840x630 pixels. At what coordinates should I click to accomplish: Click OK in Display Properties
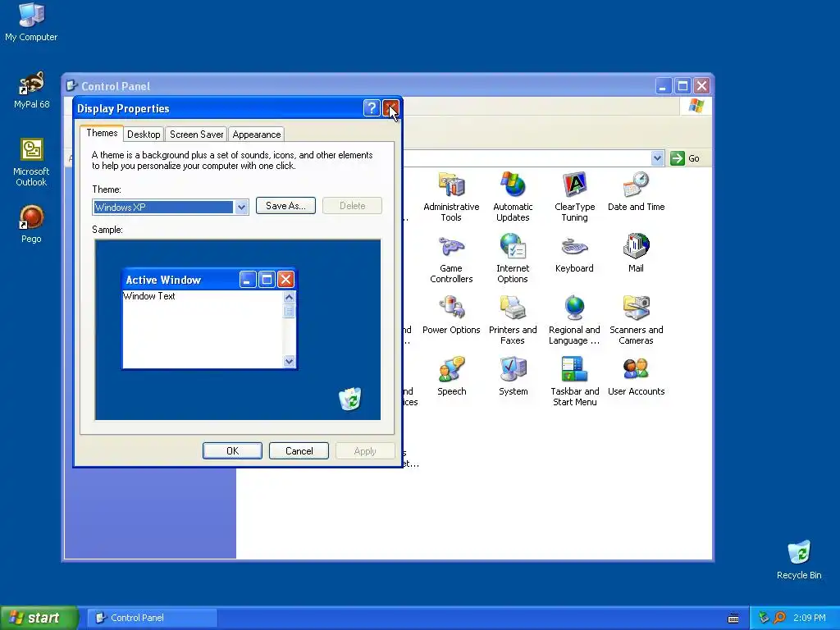pos(232,451)
